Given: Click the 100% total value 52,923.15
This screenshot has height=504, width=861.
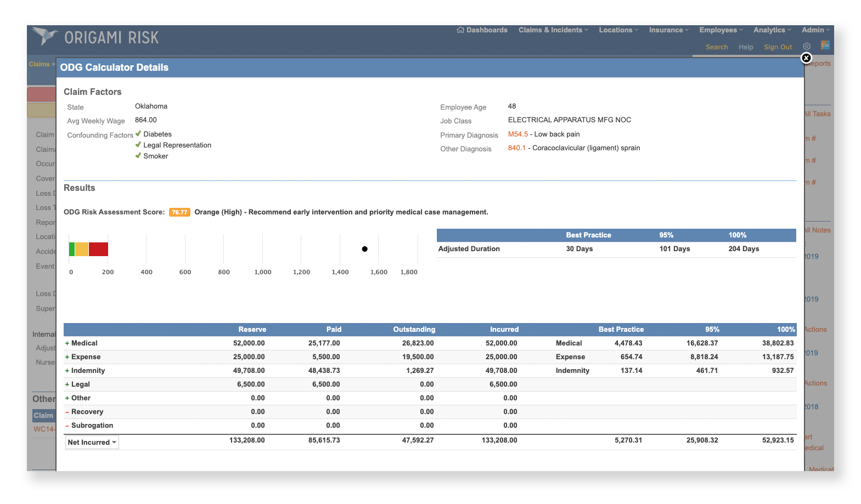Looking at the screenshot, I should (x=778, y=440).
